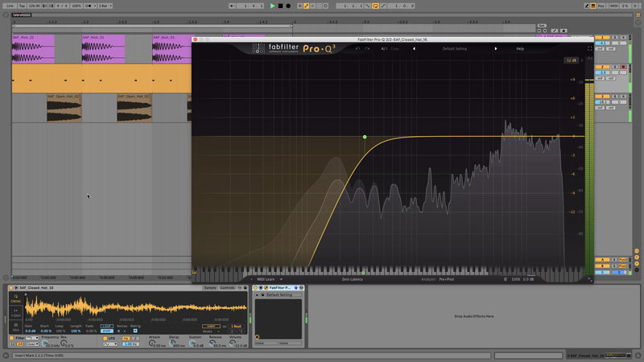The image size is (644, 362).
Task: Select 24 dB filter slope button
Action: pos(19,344)
